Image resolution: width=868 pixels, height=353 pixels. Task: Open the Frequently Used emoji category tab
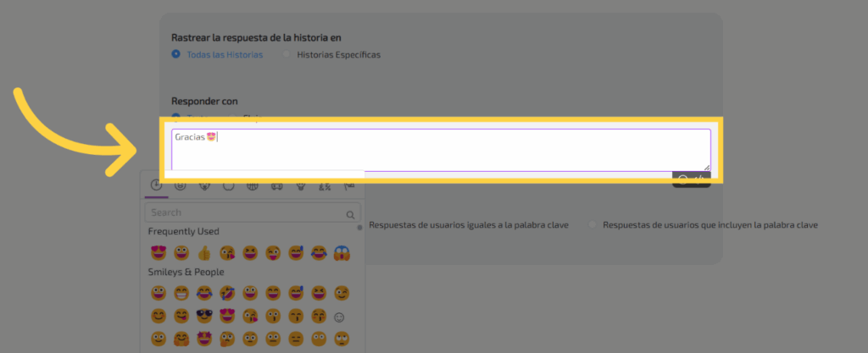coord(156,185)
